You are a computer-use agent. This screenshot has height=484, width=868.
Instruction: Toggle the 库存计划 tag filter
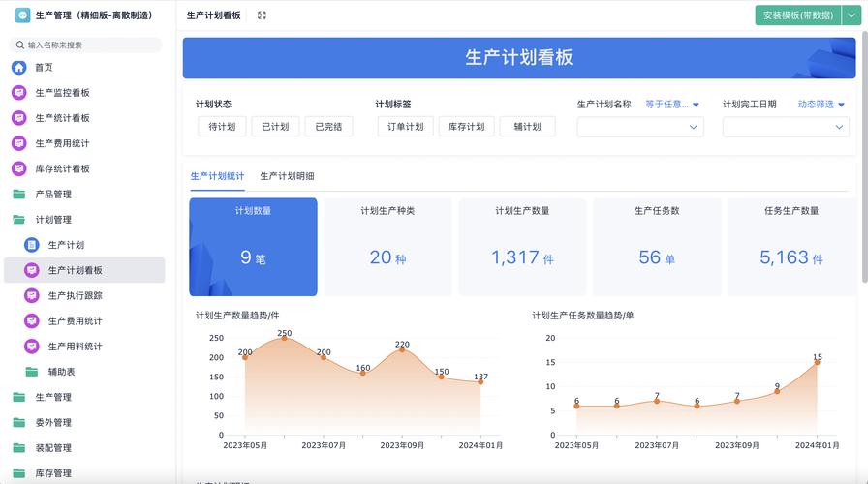pyautogui.click(x=467, y=127)
